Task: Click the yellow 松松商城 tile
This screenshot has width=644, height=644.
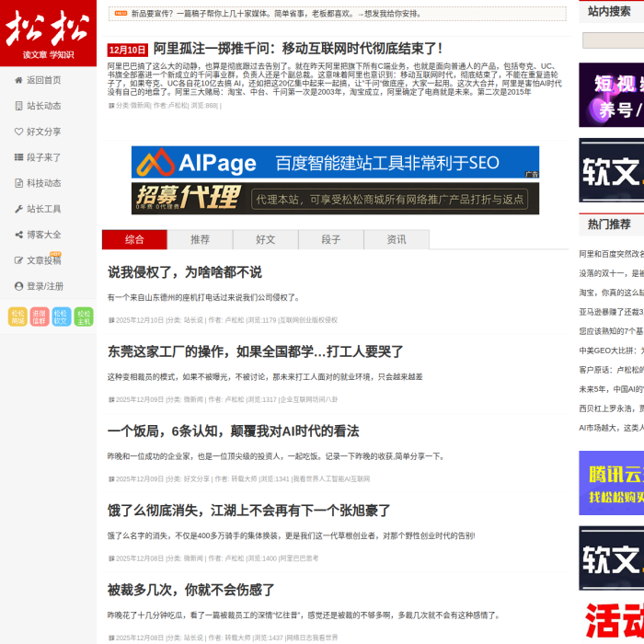Action: pyautogui.click(x=17, y=316)
